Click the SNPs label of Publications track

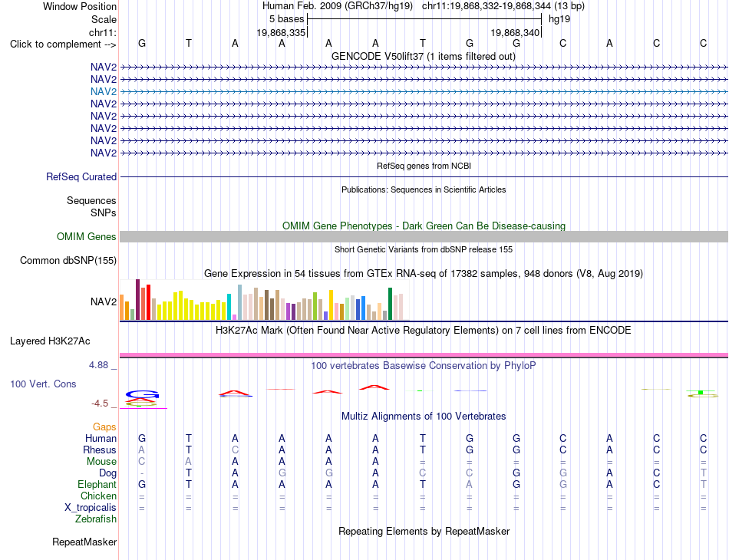tap(104, 212)
